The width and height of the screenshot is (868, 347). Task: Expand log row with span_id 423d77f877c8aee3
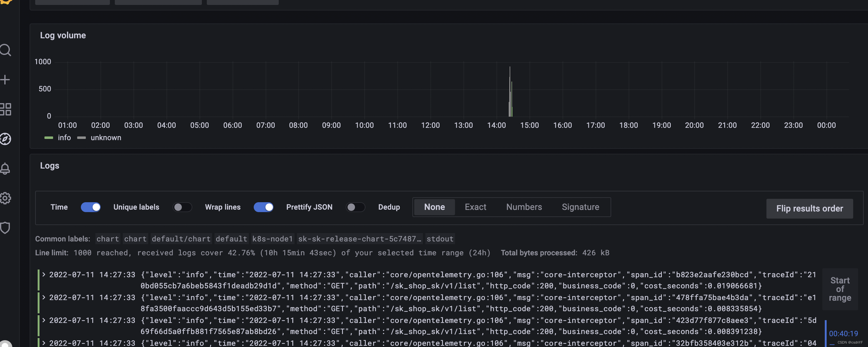click(x=44, y=320)
